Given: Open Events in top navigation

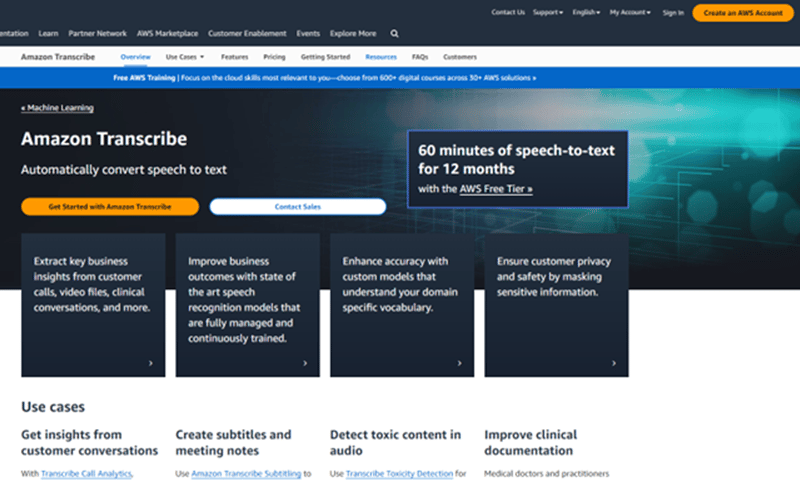Looking at the screenshot, I should (x=308, y=34).
